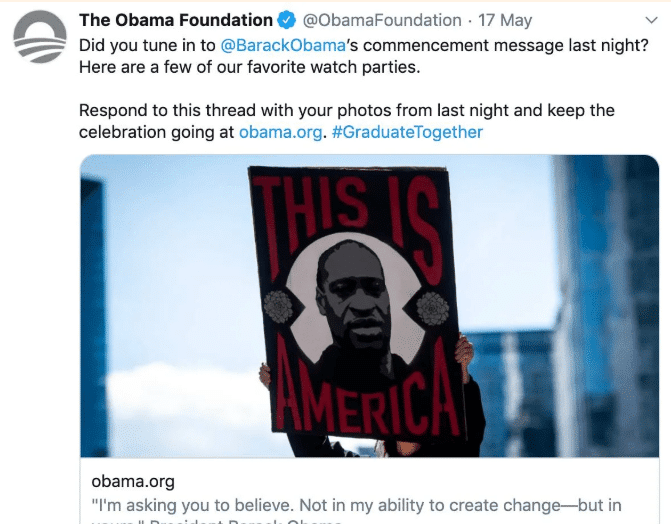Open the 17 May timestamp
The height and width of the screenshot is (524, 671).
point(505,20)
